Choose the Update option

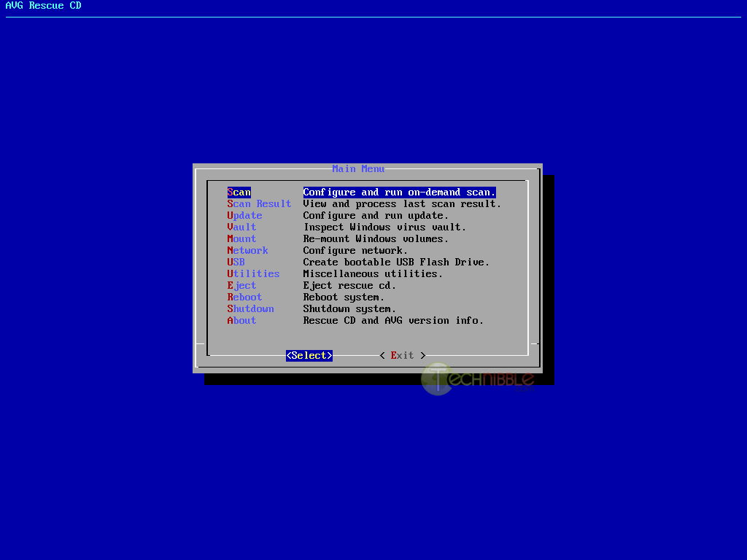point(244,216)
